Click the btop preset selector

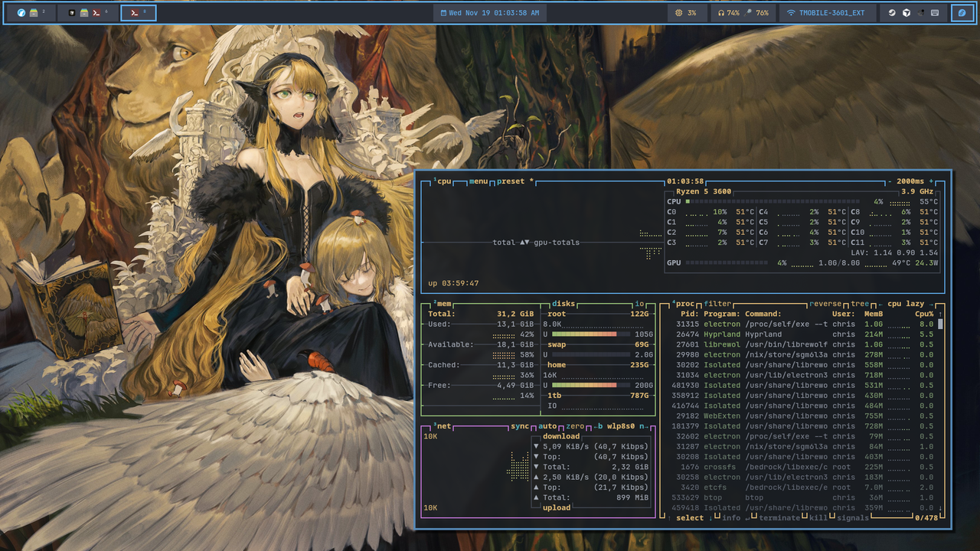[x=515, y=181]
